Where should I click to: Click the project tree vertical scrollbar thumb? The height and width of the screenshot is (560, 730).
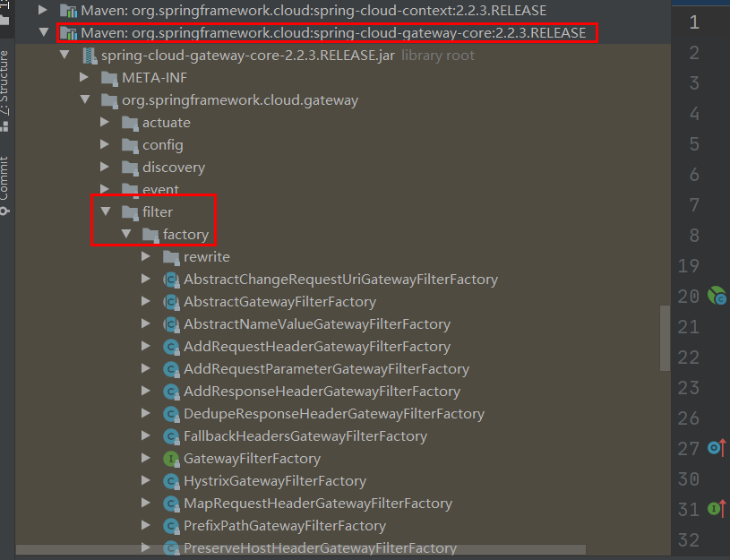665,338
